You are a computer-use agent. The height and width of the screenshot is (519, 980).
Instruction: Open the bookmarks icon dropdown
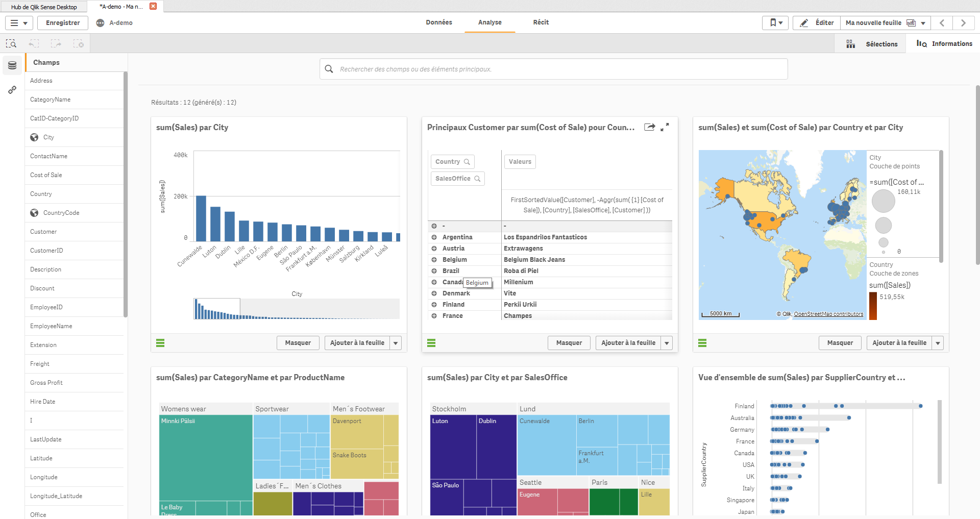775,23
